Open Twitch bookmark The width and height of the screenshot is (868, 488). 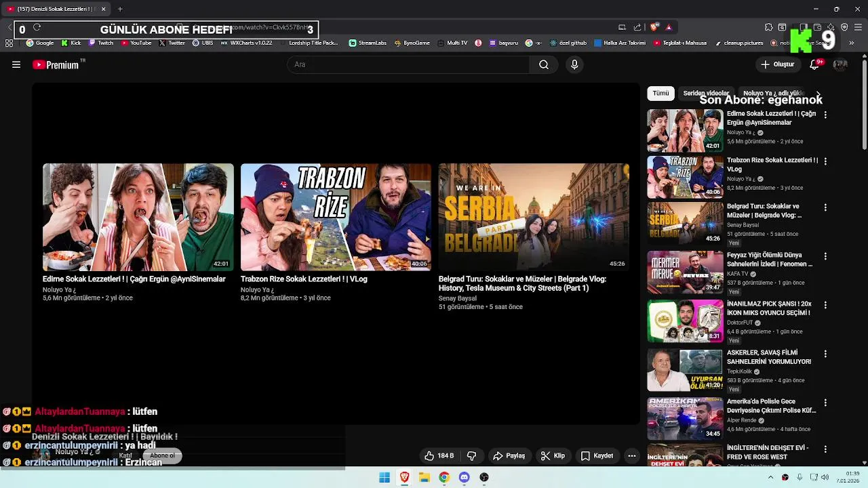tap(101, 43)
